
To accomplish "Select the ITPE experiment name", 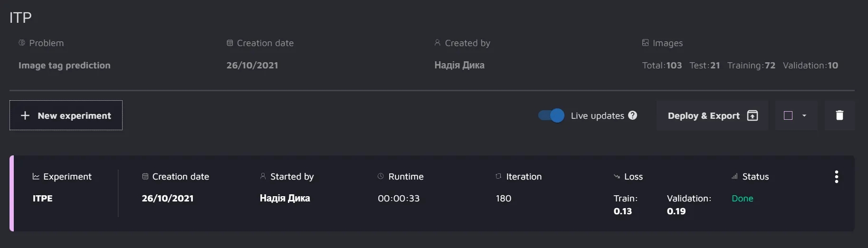I will coord(42,198).
